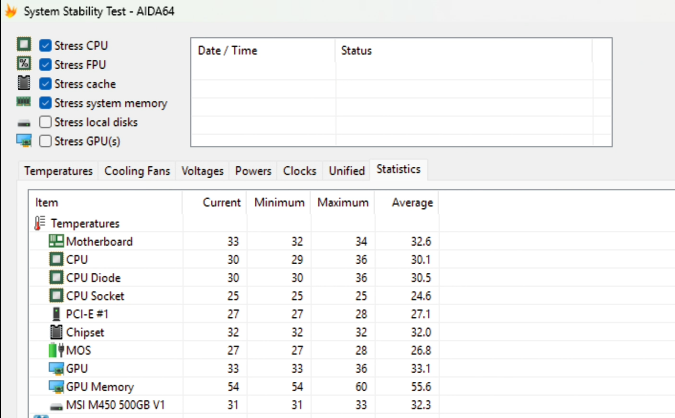Enable the Stress GPU(s) checkbox

click(46, 141)
